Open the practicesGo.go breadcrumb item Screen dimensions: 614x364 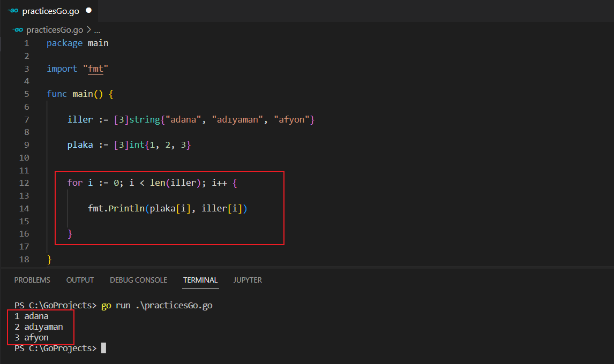(55, 30)
